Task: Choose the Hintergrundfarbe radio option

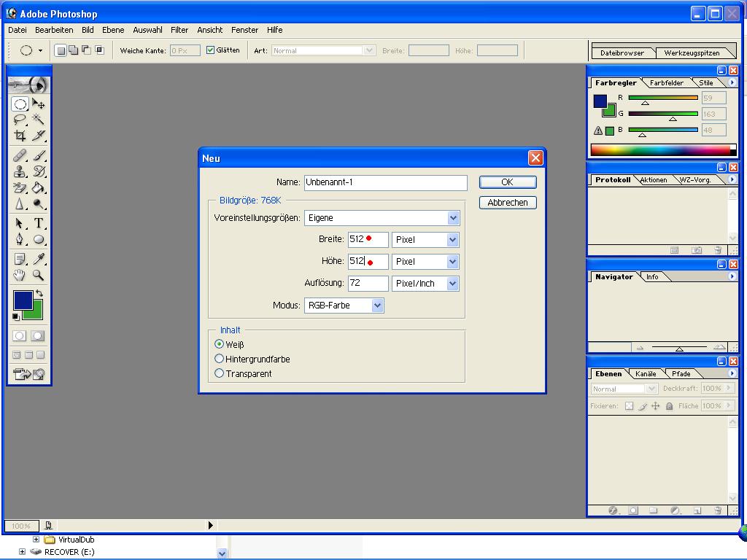Action: (219, 359)
